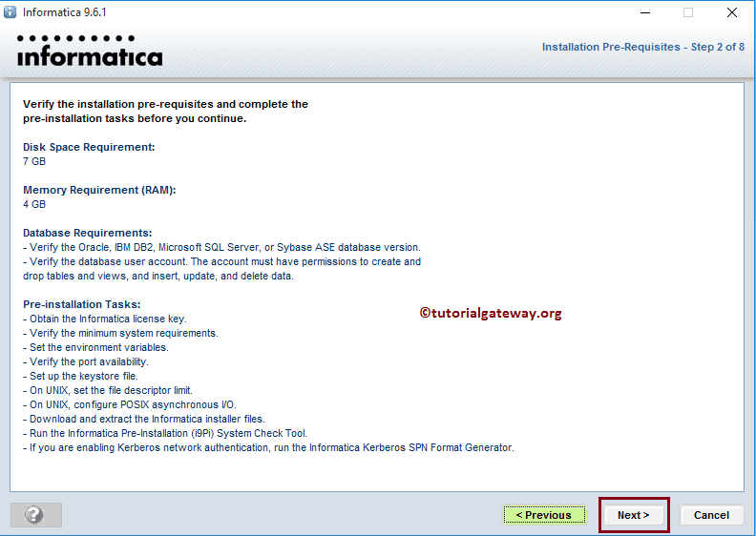Image resolution: width=756 pixels, height=536 pixels.
Task: Open help via the question mark icon
Action: pyautogui.click(x=36, y=515)
